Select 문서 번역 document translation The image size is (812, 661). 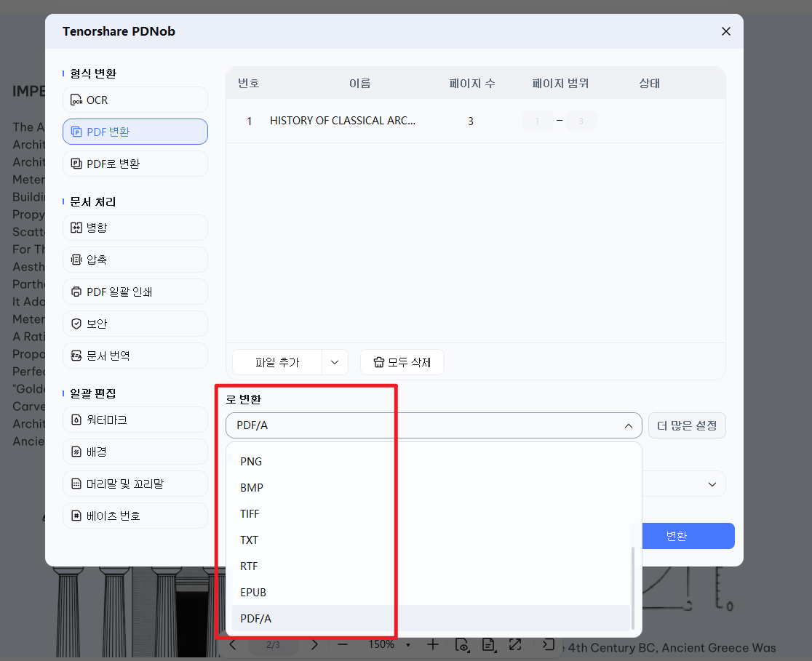pyautogui.click(x=135, y=356)
